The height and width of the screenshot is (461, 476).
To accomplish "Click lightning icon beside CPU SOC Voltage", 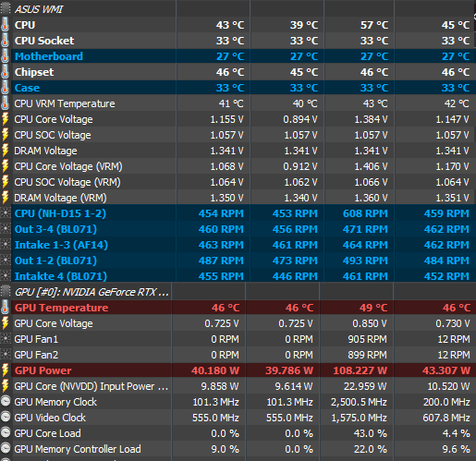I will click(5, 135).
